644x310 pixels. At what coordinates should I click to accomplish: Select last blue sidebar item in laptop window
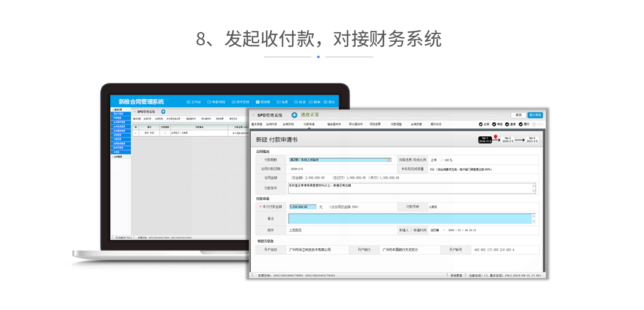[121, 152]
